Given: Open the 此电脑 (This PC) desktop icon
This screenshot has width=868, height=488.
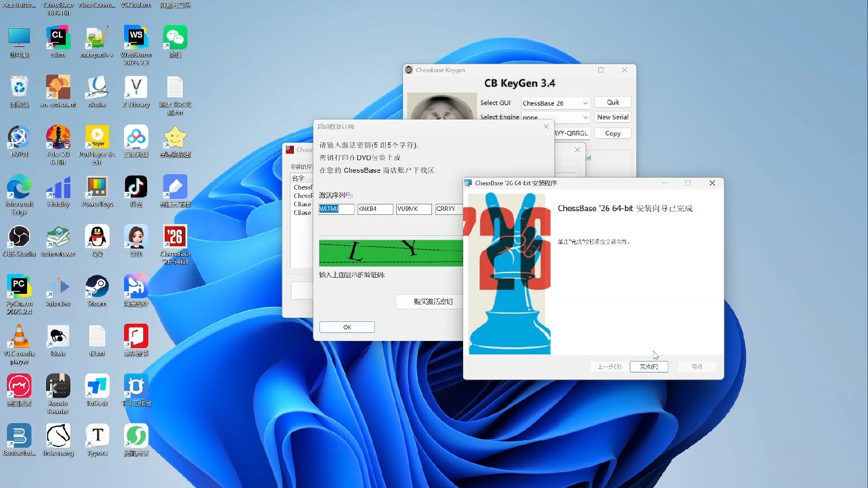Looking at the screenshot, I should point(19,42).
